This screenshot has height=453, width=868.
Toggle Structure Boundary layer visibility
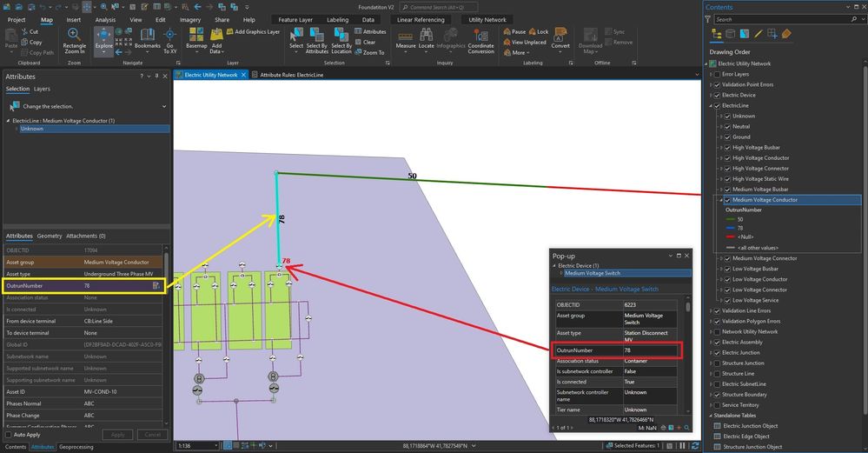click(717, 395)
